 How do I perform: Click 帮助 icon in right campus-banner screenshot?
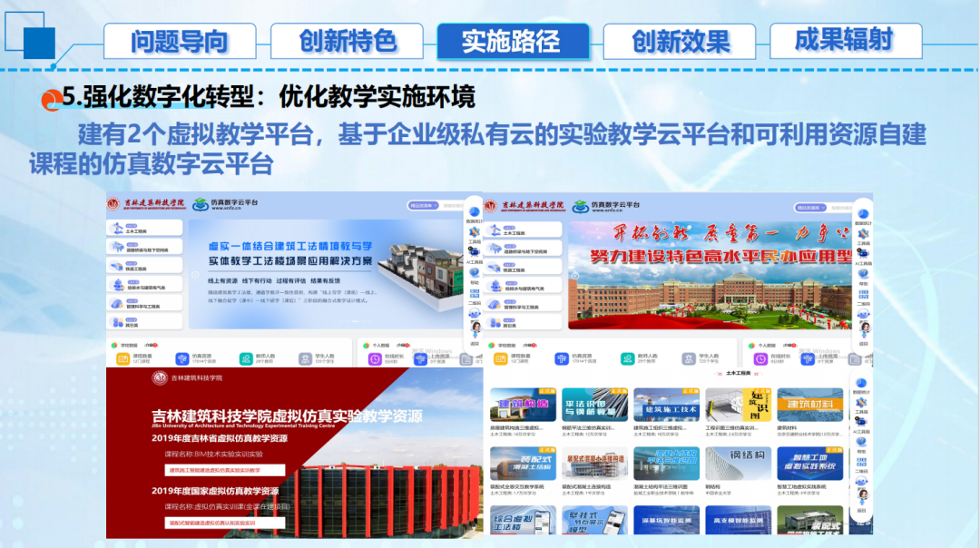click(863, 274)
